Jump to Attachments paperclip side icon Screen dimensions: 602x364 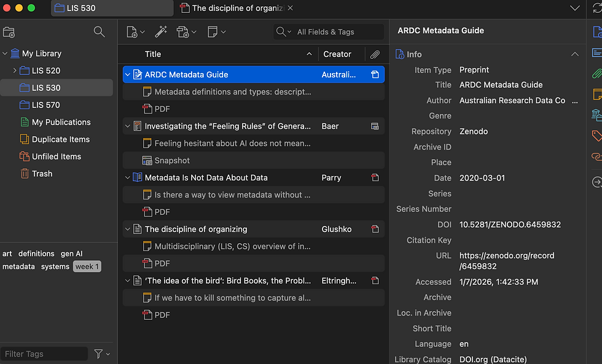(597, 73)
